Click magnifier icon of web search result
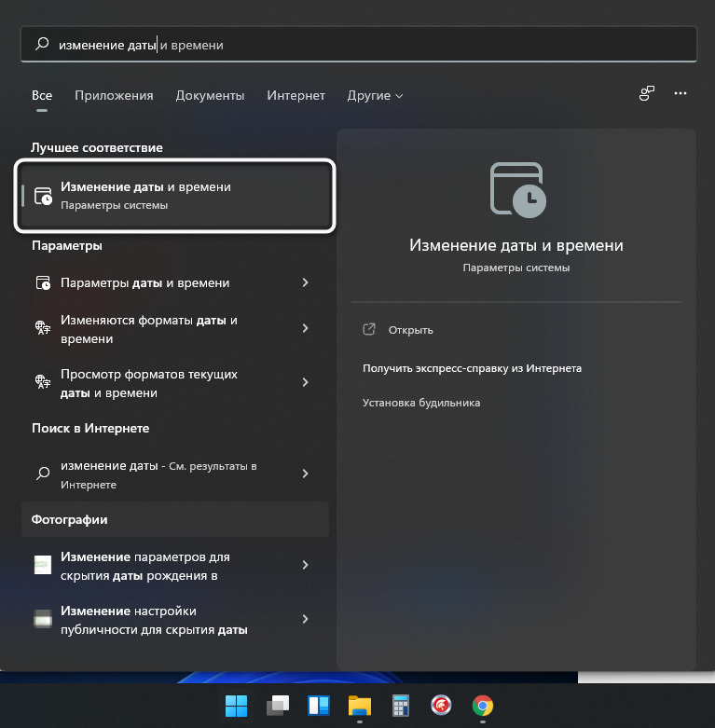715x728 pixels. click(43, 474)
